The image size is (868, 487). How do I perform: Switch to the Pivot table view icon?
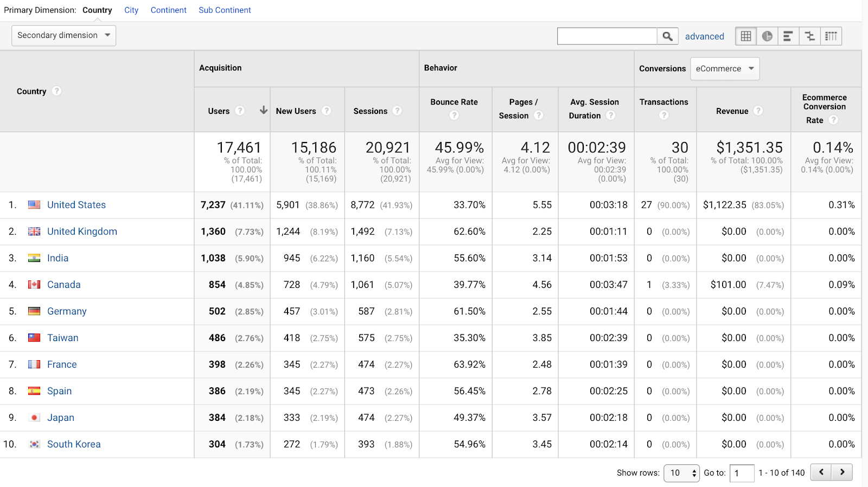tap(831, 36)
